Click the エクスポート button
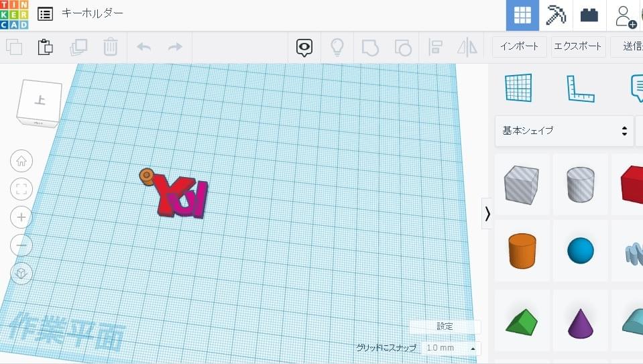Image resolution: width=643 pixels, height=364 pixels. pos(578,47)
